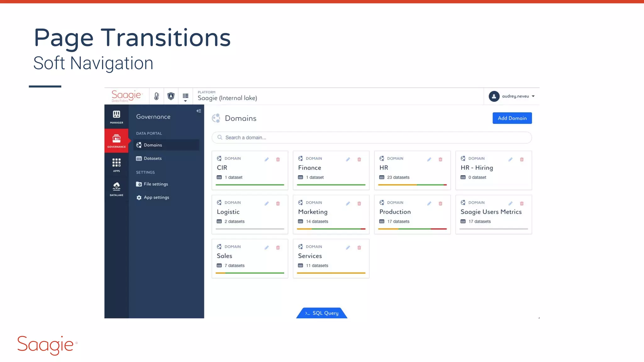The height and width of the screenshot is (362, 644).
Task: Open the Datalake sidebar icon
Action: [x=116, y=189]
